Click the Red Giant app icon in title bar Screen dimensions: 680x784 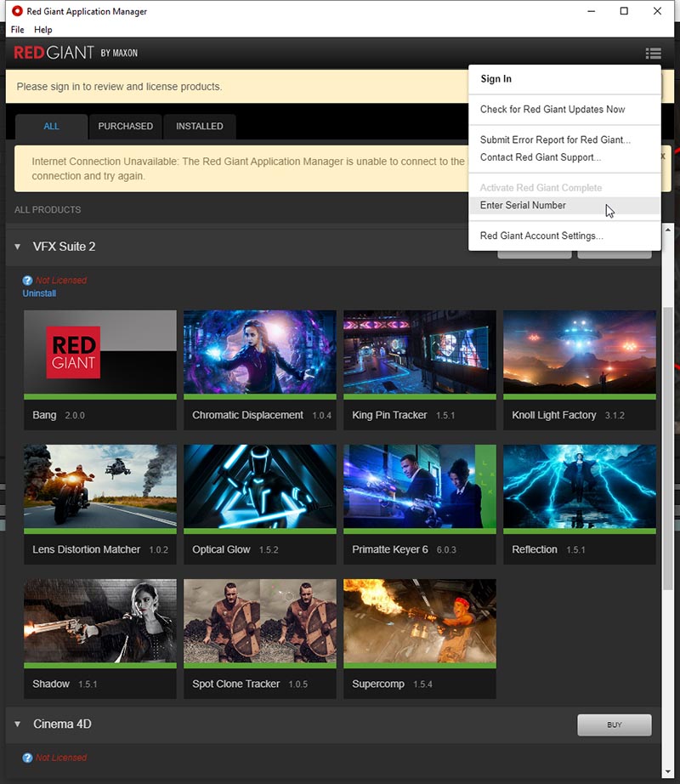point(17,11)
